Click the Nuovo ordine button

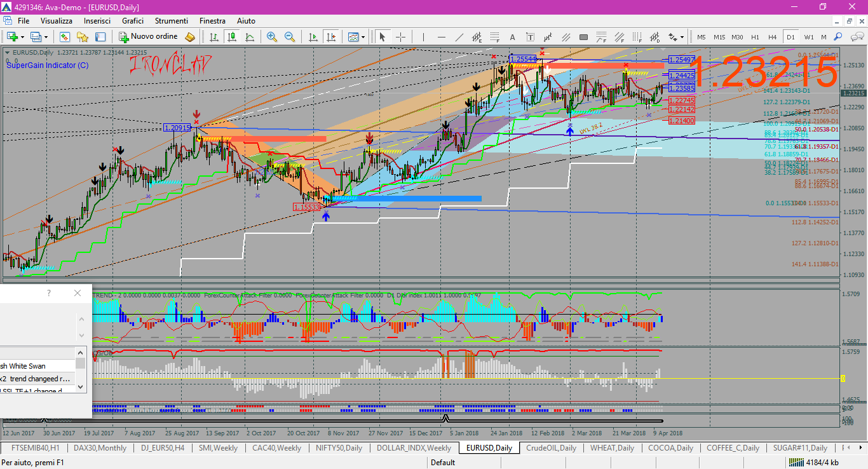click(148, 37)
